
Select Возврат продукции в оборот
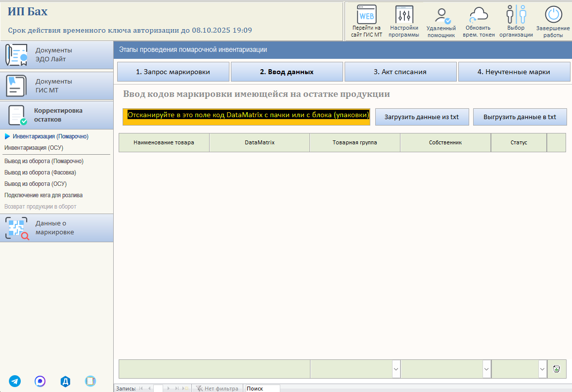pyautogui.click(x=40, y=207)
